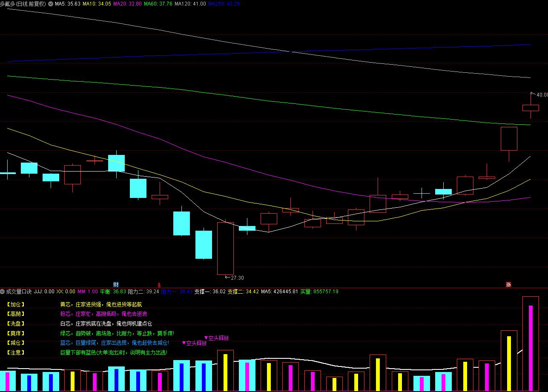Click the 平衡: 36.83 value

(113, 292)
